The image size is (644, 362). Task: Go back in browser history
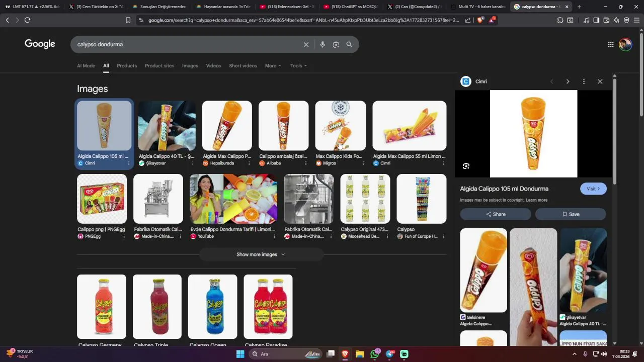tap(7, 20)
